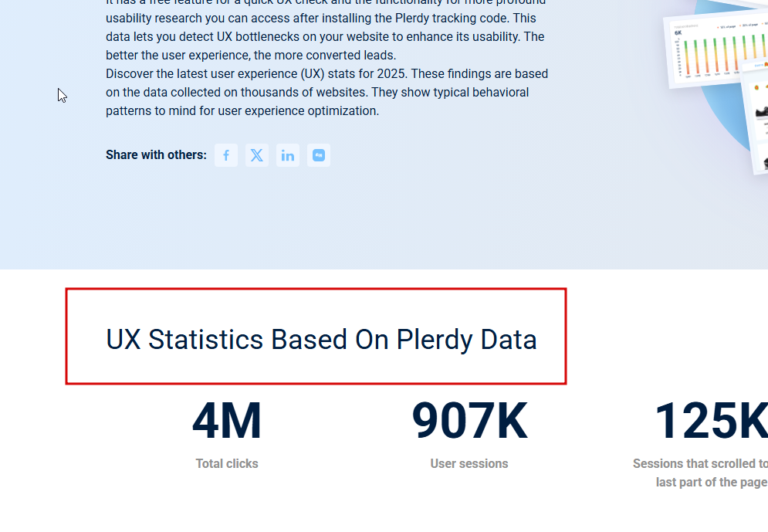The width and height of the screenshot is (768, 532).
Task: Click the "Share with others:" label
Action: [156, 154]
